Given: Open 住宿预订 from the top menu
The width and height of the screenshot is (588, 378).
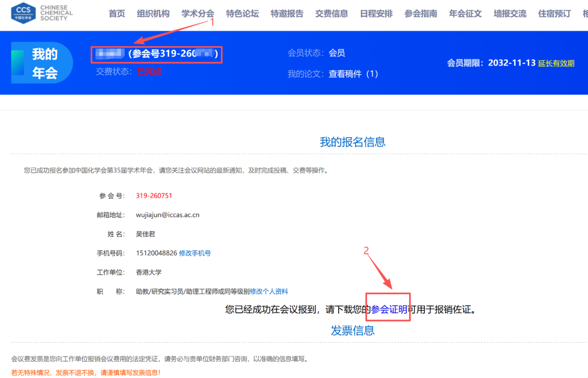Looking at the screenshot, I should (554, 14).
